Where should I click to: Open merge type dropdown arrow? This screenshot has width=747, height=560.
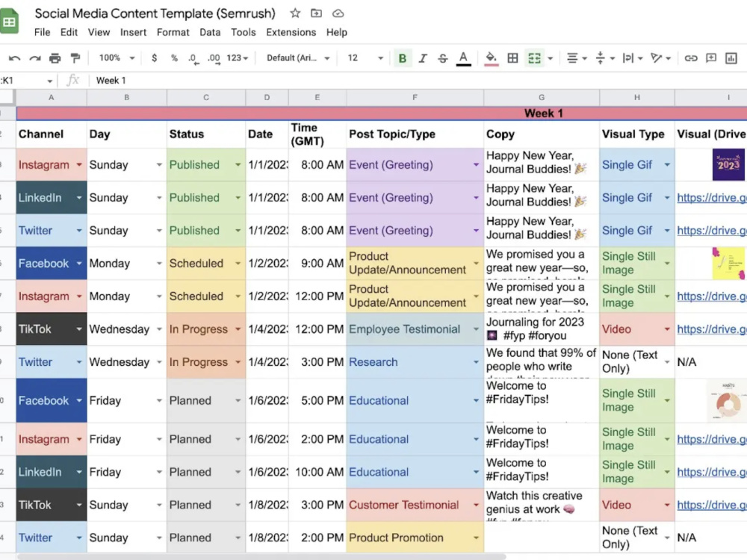551,58
